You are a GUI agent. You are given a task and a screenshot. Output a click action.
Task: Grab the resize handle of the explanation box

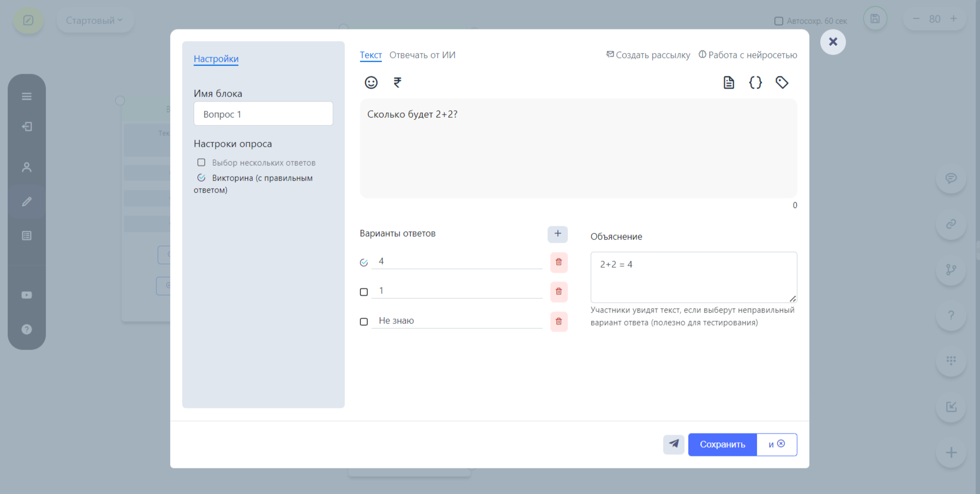click(793, 299)
